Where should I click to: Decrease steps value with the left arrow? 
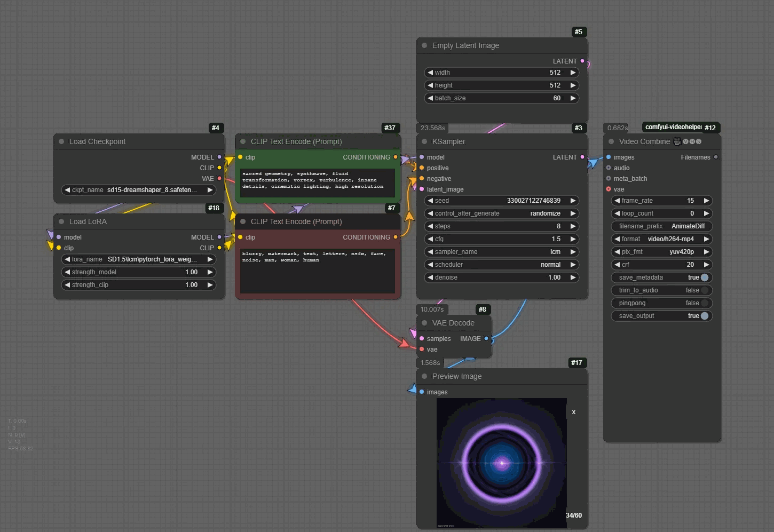click(x=430, y=226)
